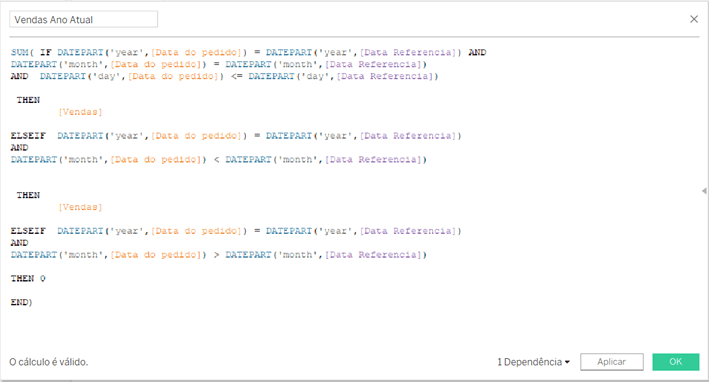Click the Aplicar button
Viewport: 709px width, 382px height.
pyautogui.click(x=612, y=362)
